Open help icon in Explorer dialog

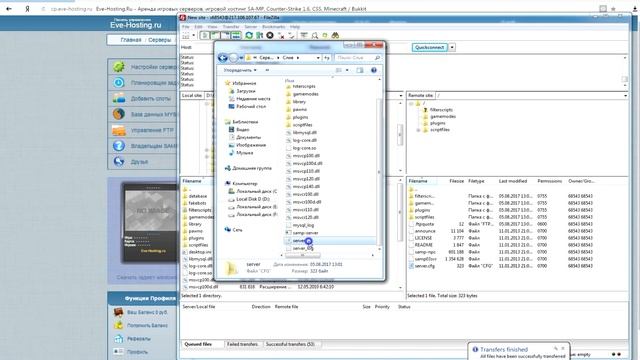373,70
